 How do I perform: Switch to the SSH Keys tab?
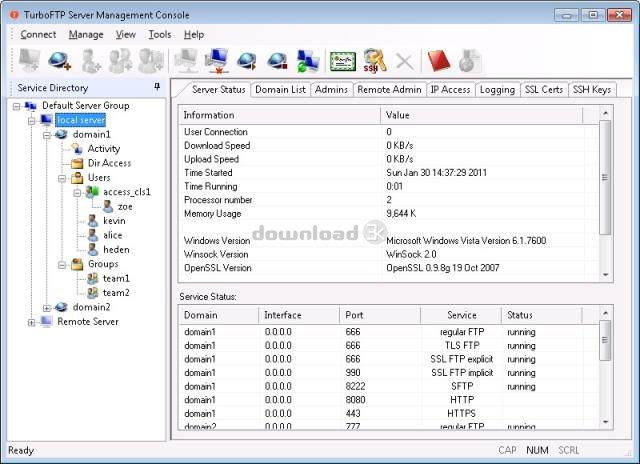pyautogui.click(x=591, y=89)
